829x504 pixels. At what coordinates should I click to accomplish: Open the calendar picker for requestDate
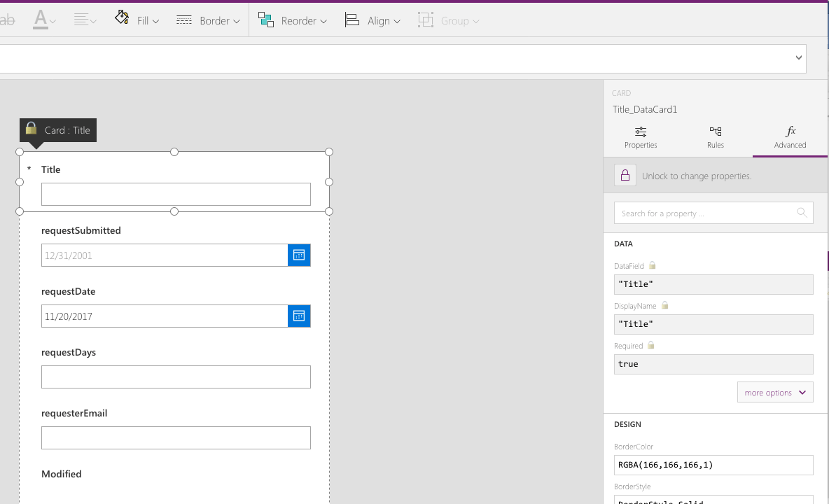[299, 316]
